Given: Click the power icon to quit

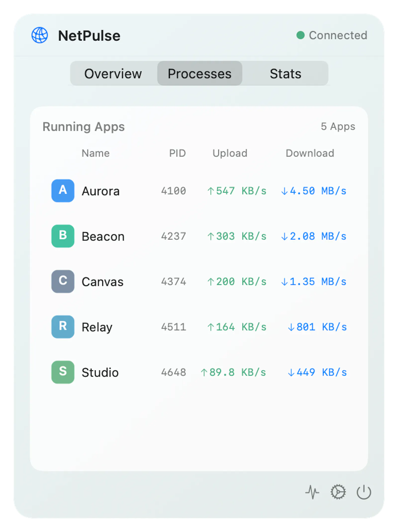Looking at the screenshot, I should point(364,492).
